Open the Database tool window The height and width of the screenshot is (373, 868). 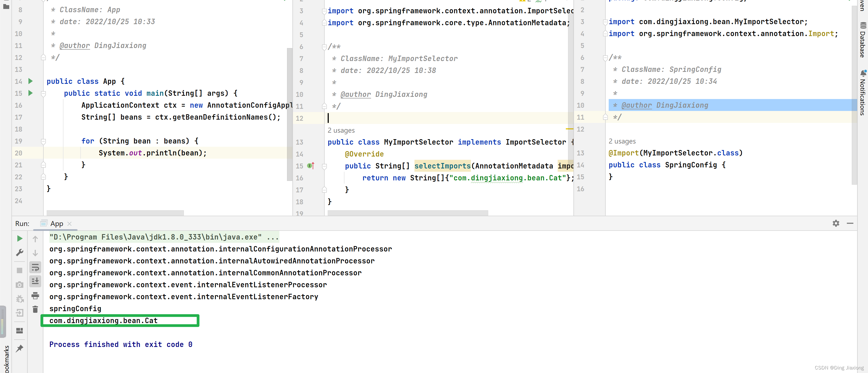[x=863, y=40]
